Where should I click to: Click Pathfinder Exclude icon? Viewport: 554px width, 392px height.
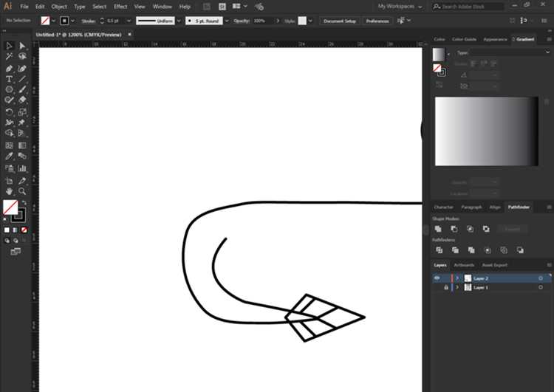[x=486, y=229]
